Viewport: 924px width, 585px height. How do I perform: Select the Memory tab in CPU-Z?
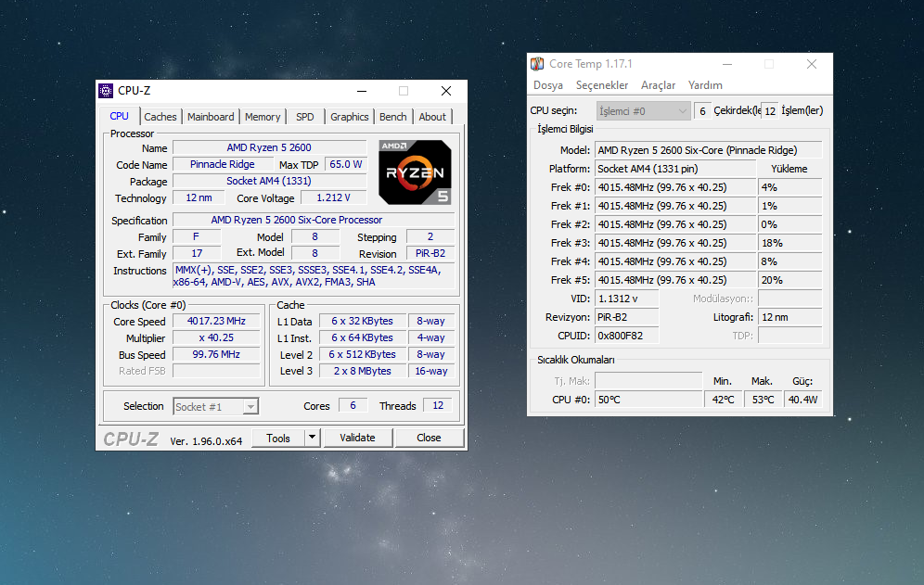point(263,117)
